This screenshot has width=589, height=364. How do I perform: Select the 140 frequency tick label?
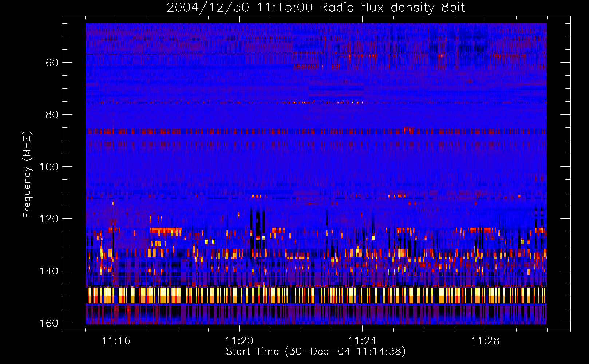click(49, 271)
